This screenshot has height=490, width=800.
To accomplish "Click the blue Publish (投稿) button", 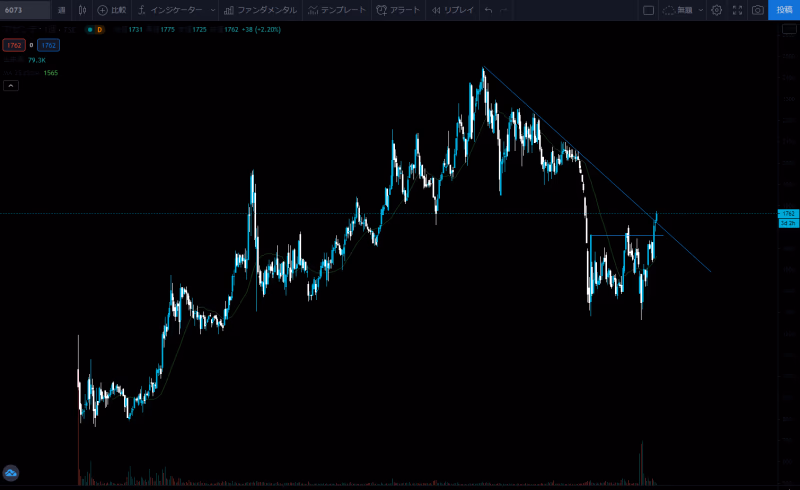I will click(784, 10).
